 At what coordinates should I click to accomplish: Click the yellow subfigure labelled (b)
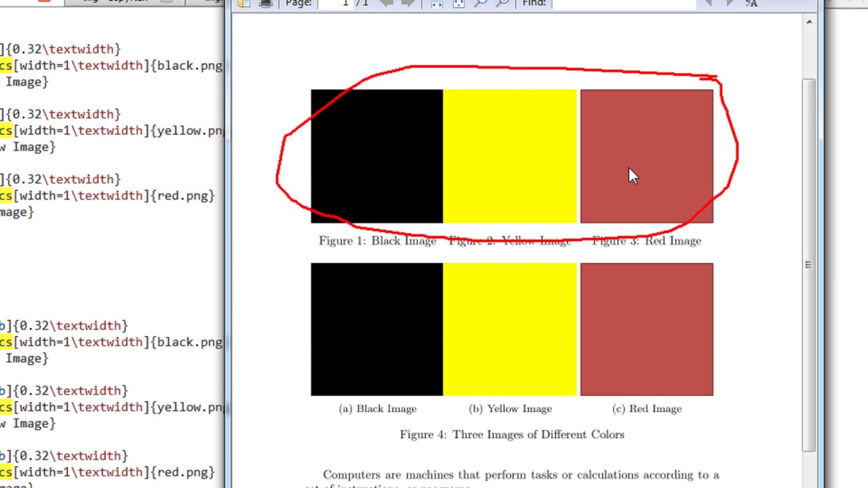tap(510, 329)
